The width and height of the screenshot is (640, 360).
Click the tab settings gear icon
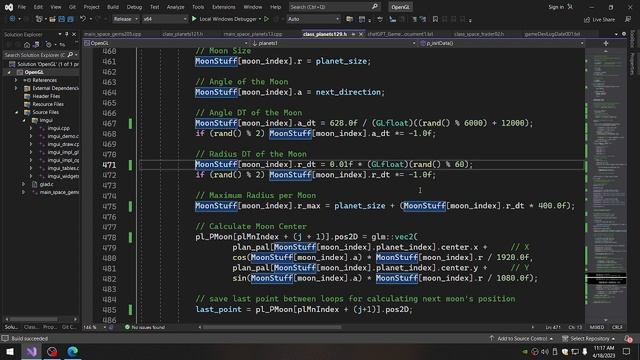[624, 34]
